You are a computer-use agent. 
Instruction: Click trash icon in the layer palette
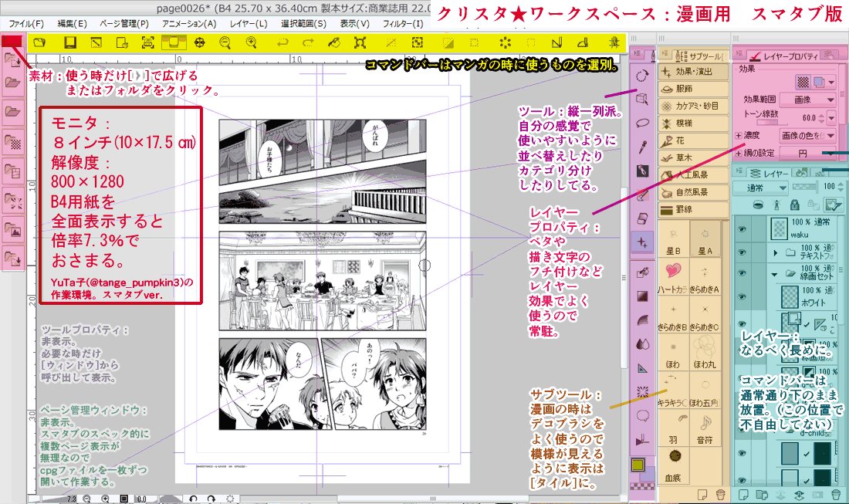tap(836, 494)
